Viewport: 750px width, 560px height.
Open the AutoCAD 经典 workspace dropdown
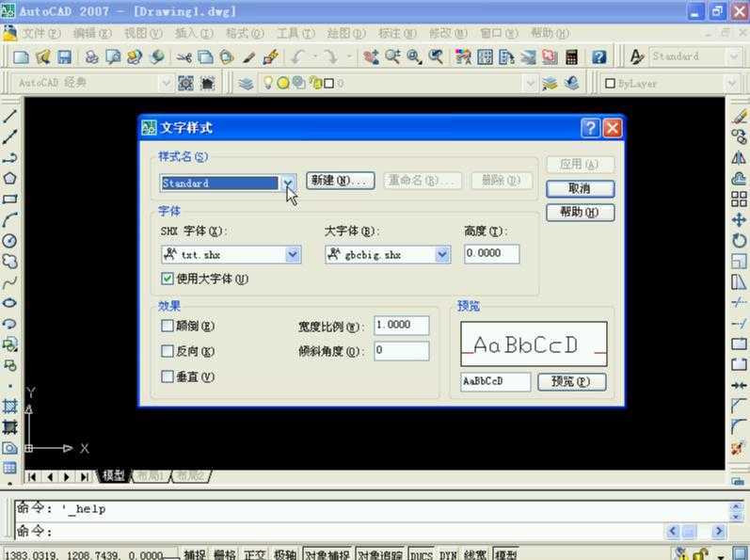pyautogui.click(x=166, y=83)
